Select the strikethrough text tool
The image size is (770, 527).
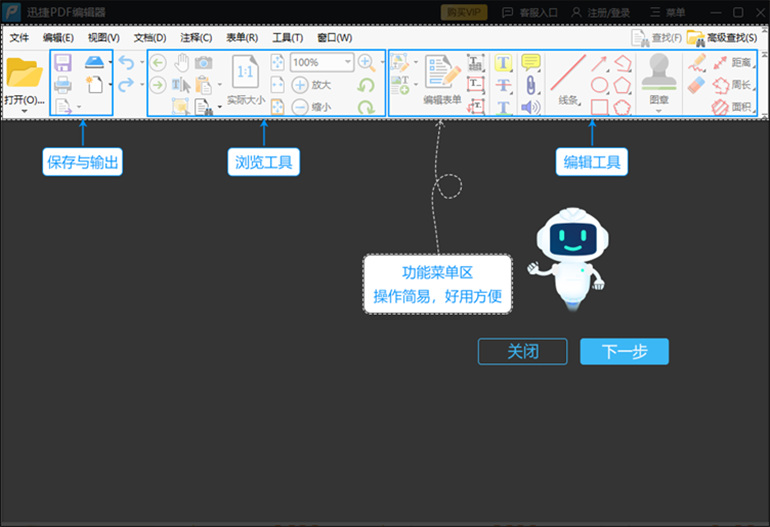click(503, 85)
